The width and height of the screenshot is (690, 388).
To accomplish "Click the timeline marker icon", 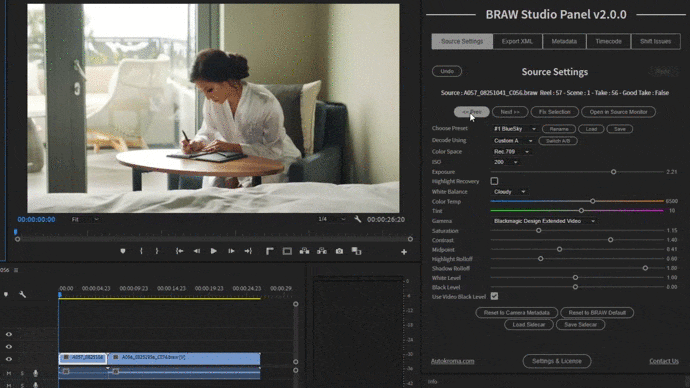I will [x=6, y=294].
